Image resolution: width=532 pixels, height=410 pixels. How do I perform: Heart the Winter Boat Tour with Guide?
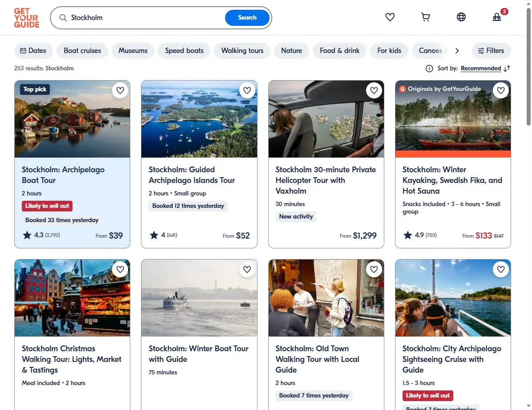click(x=247, y=269)
